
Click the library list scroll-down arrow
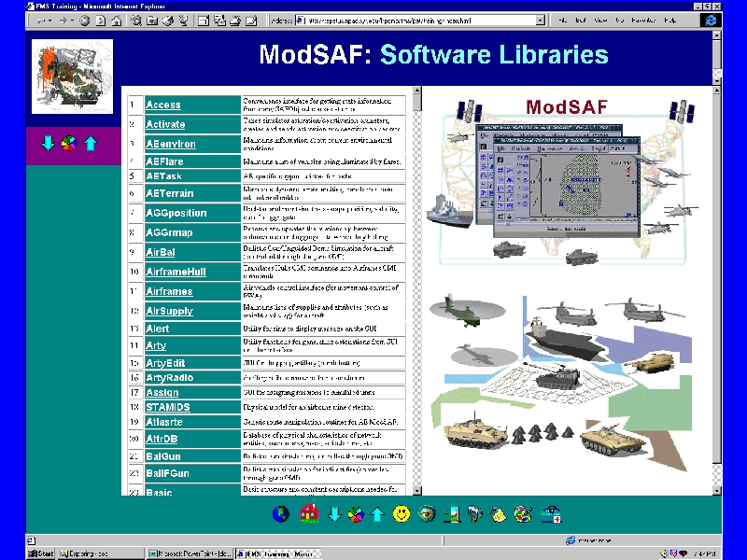click(416, 491)
